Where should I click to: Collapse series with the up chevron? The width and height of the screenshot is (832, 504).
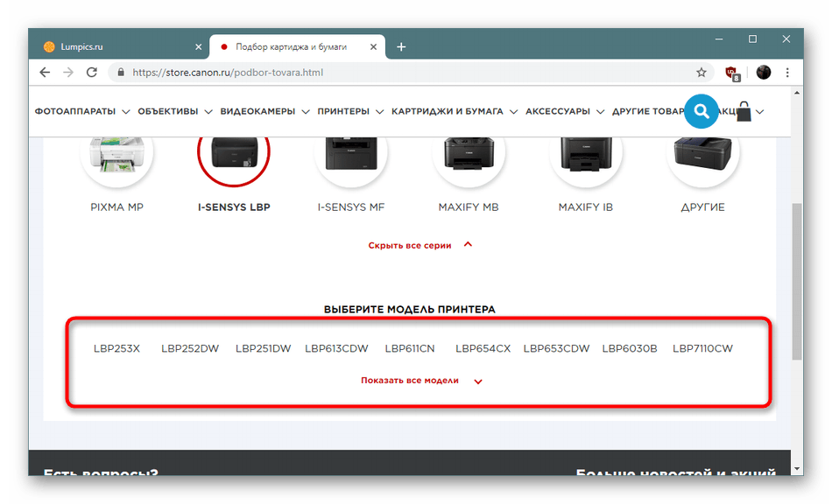(468, 244)
